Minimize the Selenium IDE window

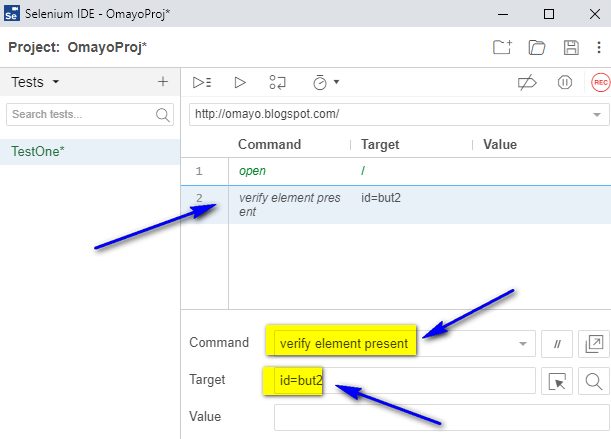click(503, 14)
